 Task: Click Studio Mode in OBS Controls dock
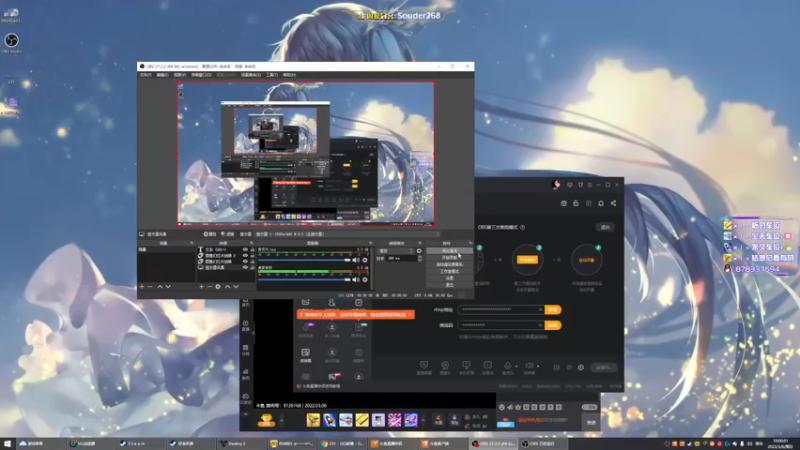[x=449, y=271]
